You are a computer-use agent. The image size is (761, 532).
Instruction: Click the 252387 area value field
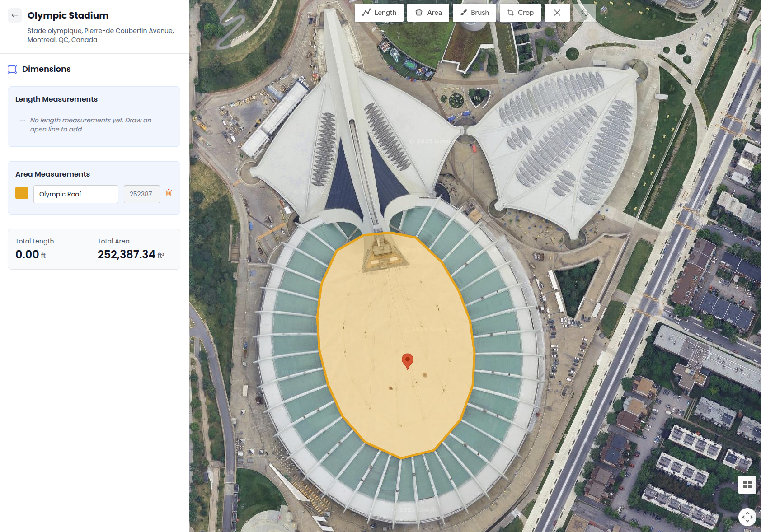[141, 194]
